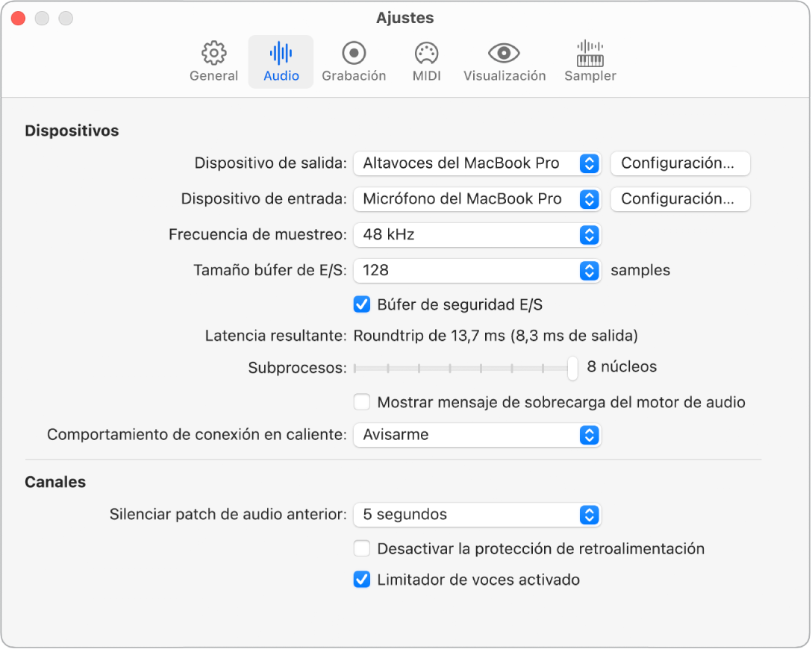Open the Dispositivo de salida dropdown
This screenshot has width=812, height=649.
click(477, 163)
